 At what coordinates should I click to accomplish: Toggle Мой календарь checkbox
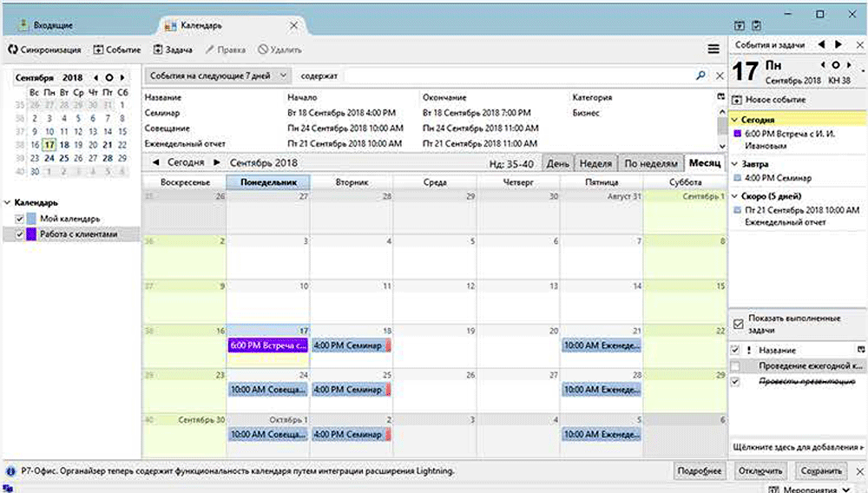[x=19, y=219]
